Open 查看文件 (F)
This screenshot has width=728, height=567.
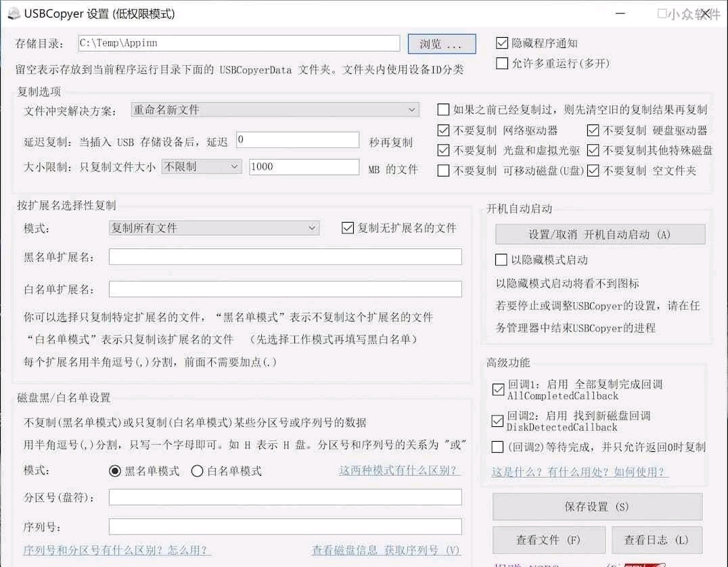[x=549, y=540]
